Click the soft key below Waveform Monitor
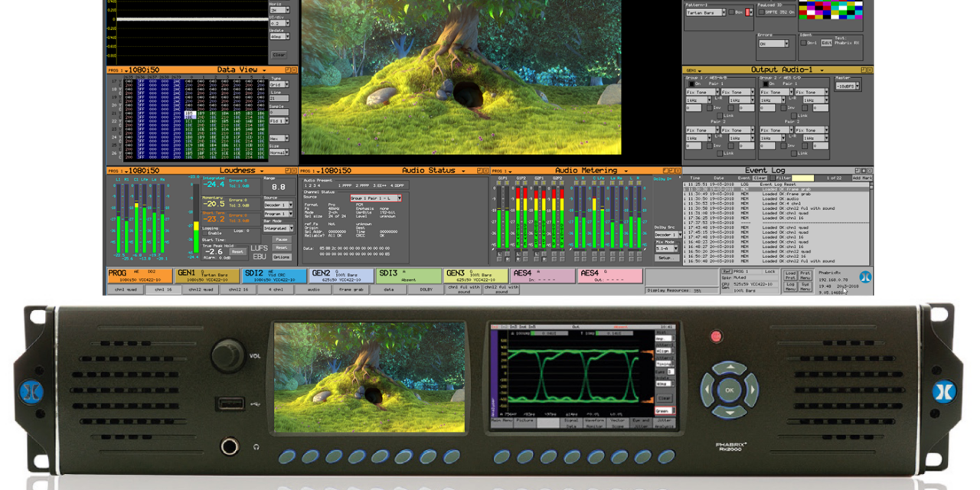980x490 pixels. pyautogui.click(x=596, y=456)
